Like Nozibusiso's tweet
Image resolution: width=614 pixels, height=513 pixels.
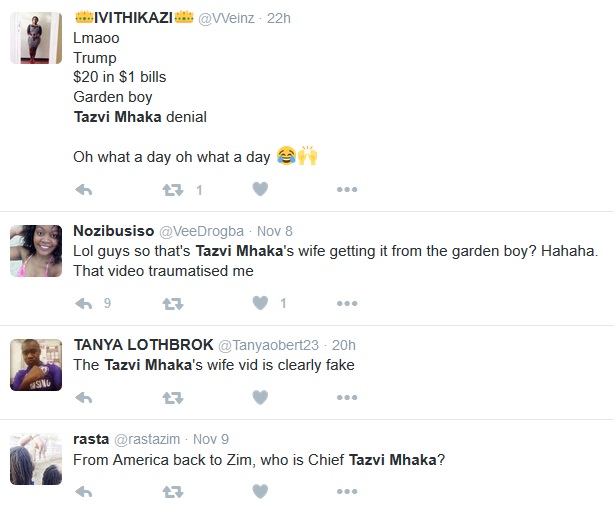pyautogui.click(x=260, y=303)
